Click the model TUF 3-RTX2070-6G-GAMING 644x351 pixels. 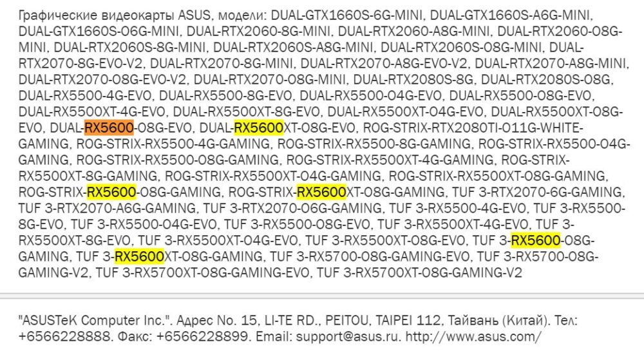click(538, 192)
